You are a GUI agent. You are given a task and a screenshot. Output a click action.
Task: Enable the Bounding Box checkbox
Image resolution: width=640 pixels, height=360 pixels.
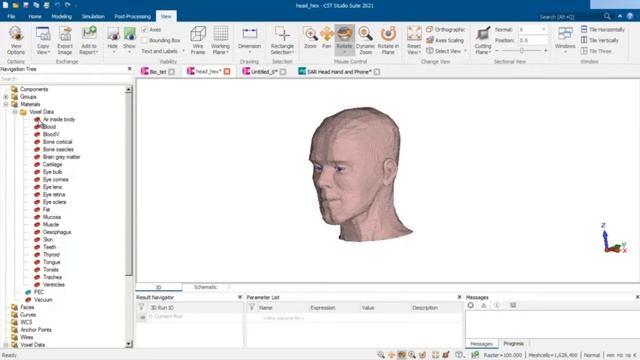pos(144,40)
